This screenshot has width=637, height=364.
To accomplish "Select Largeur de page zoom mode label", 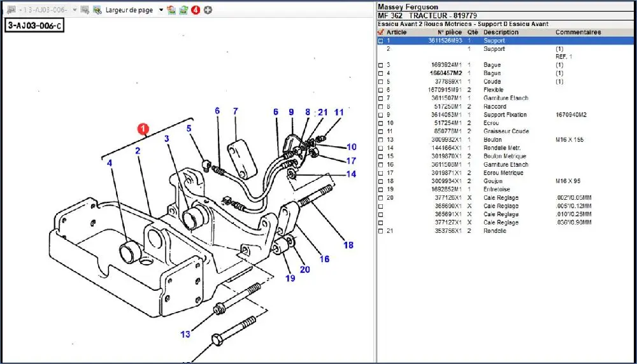I will click(x=129, y=10).
